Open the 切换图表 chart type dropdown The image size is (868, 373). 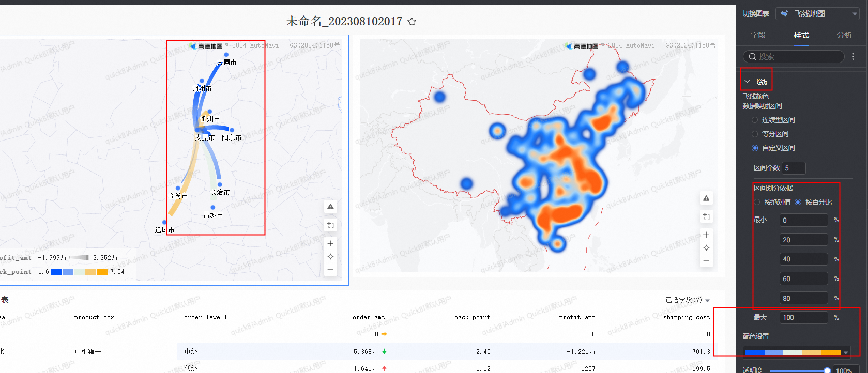(817, 14)
